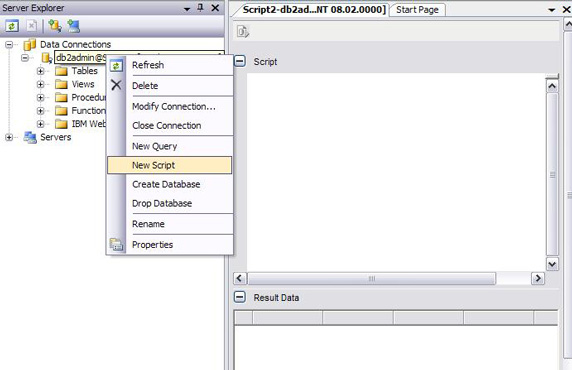
Task: Click the db2admin connection name field
Action: tap(81, 58)
